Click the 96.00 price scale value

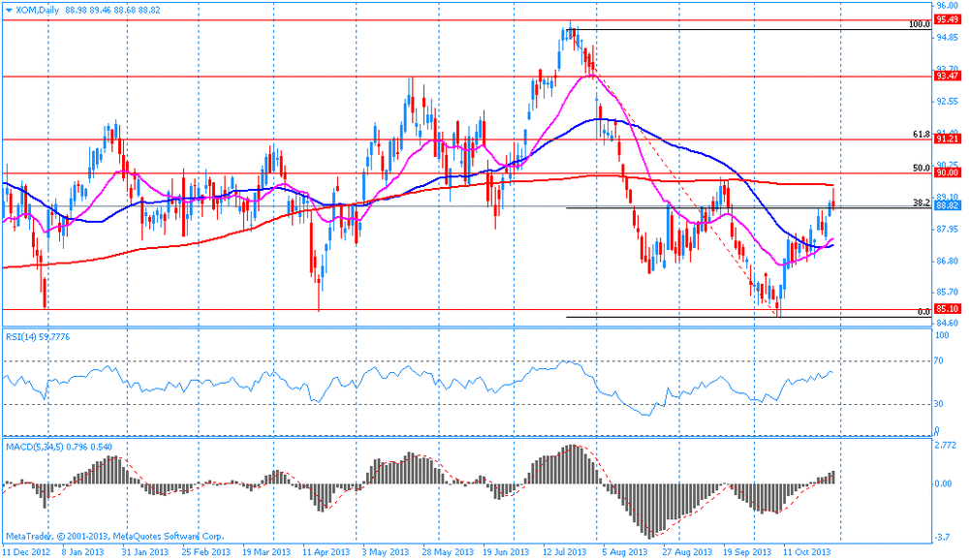(948, 5)
